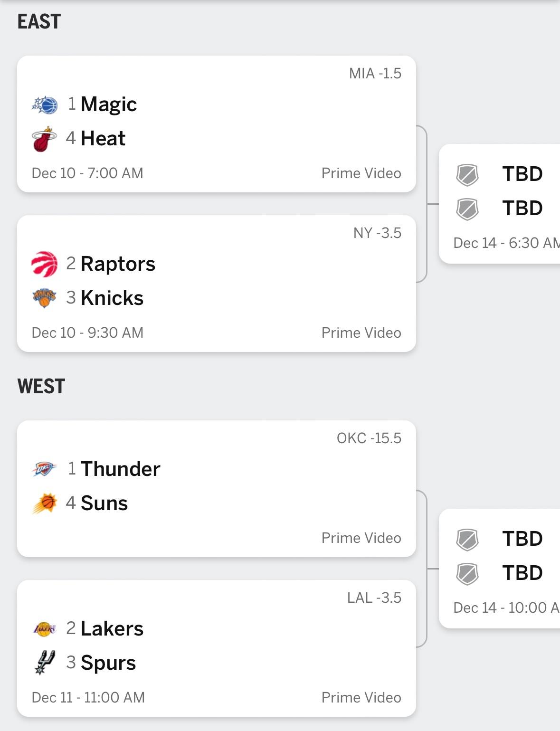Select the Knicks team name
The image size is (560, 731).
pos(112,298)
